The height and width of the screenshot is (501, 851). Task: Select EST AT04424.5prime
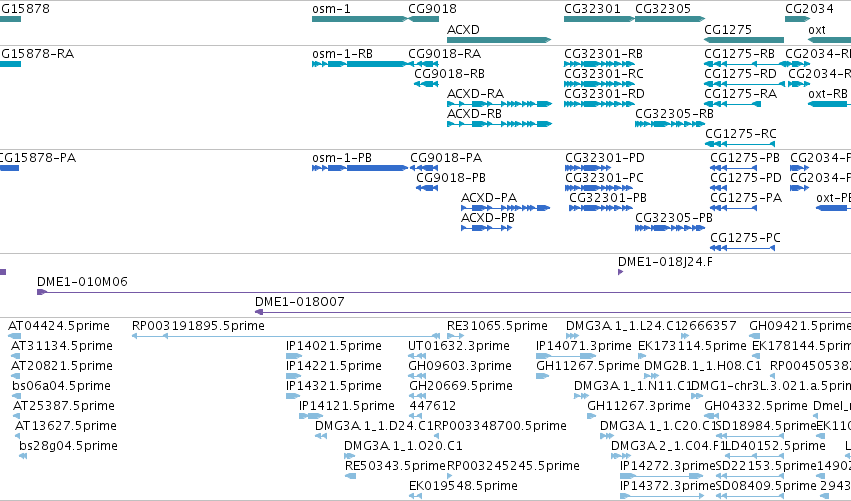[15, 336]
